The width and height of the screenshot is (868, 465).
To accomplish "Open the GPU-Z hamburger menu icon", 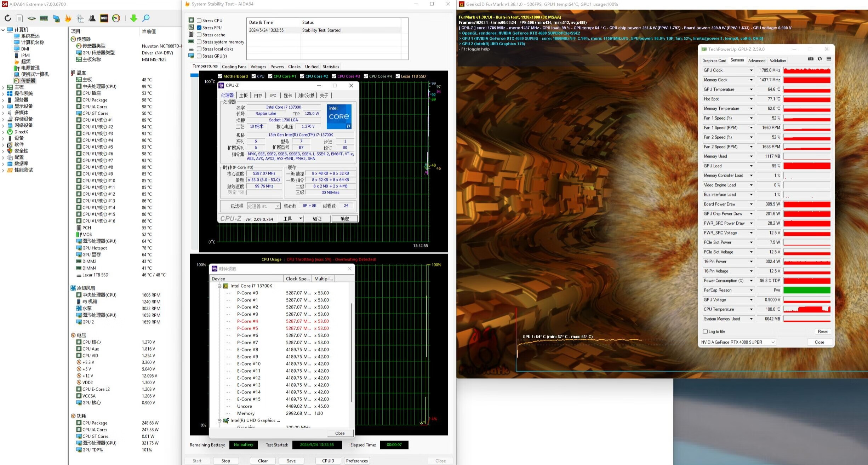I will 829,59.
